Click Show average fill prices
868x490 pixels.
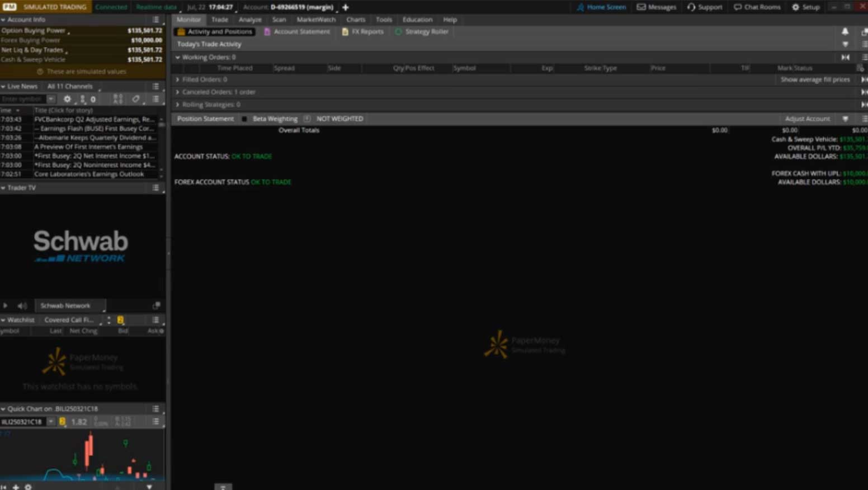815,79
